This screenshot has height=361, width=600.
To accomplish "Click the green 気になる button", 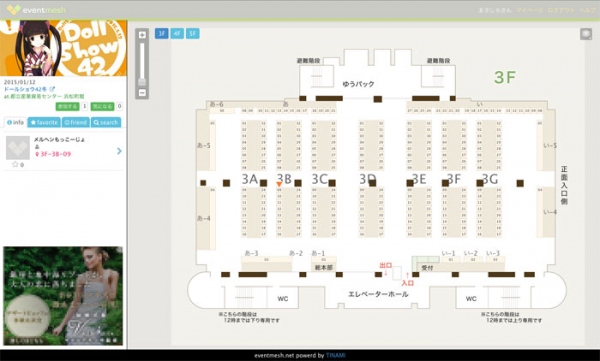I will 102,106.
